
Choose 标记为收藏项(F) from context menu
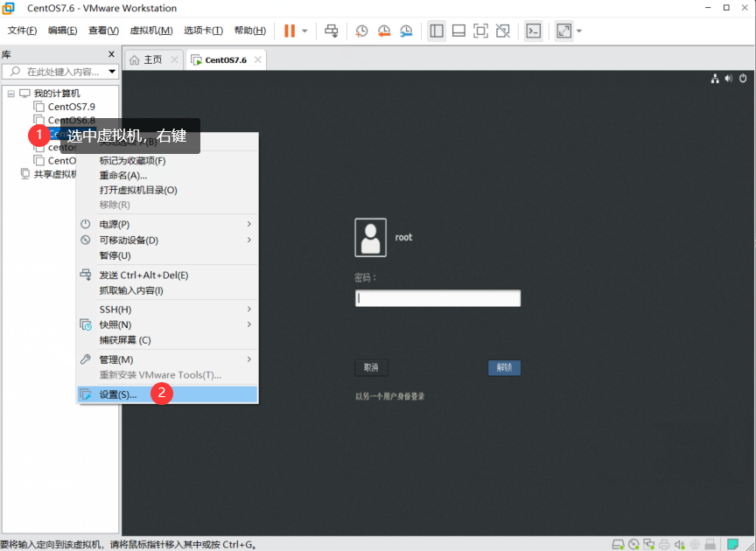point(133,161)
